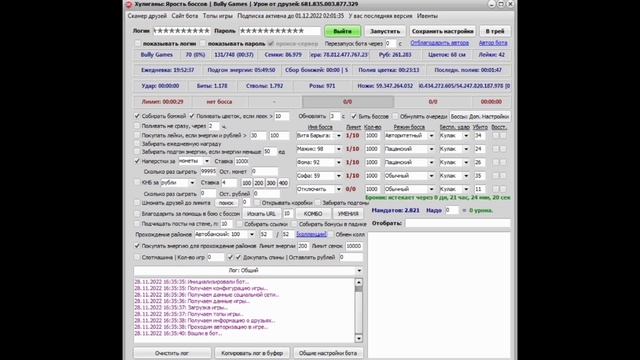
Task: Click the Лимит энергии input field
Action: 302,246
